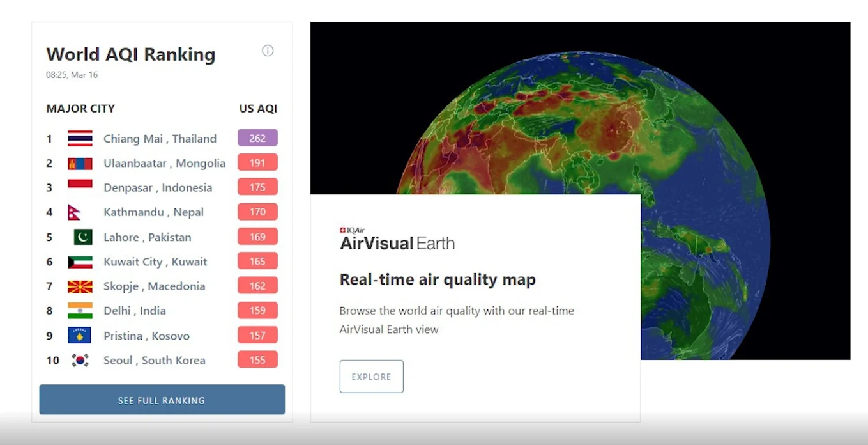Click the World AQI Ranking heading
Image resolution: width=868 pixels, height=445 pixels.
[131, 54]
